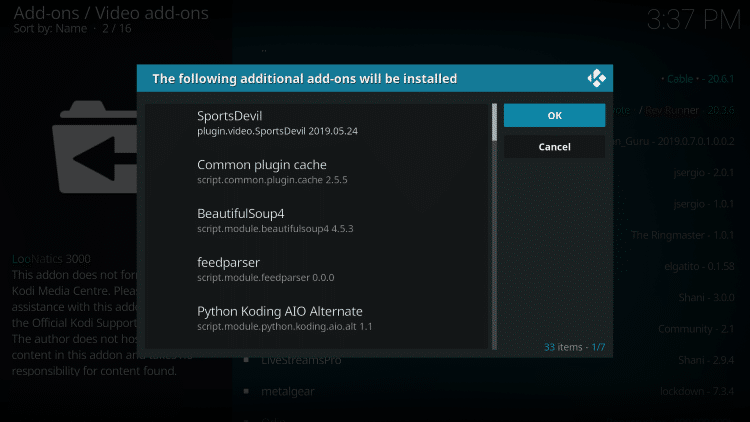
Task: Select Python Koding AIO Alternate entry
Action: coord(317,318)
